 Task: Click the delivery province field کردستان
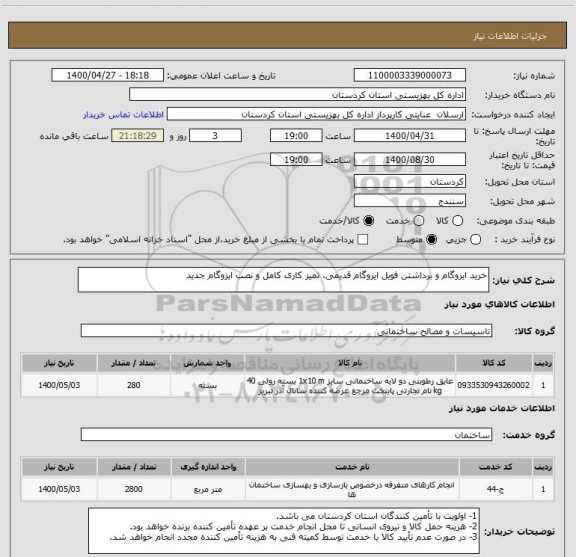[x=410, y=182]
